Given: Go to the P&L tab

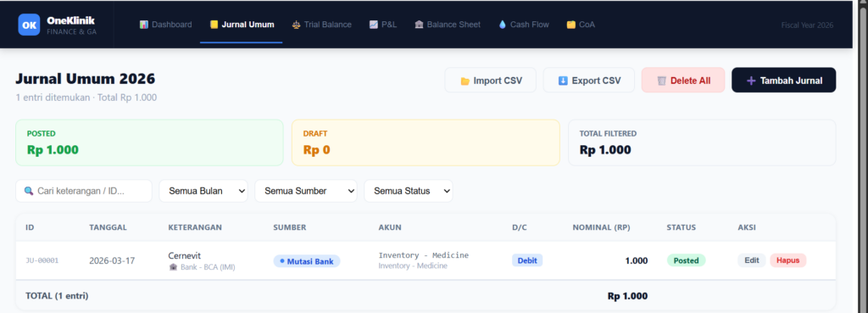Looking at the screenshot, I should click(383, 25).
